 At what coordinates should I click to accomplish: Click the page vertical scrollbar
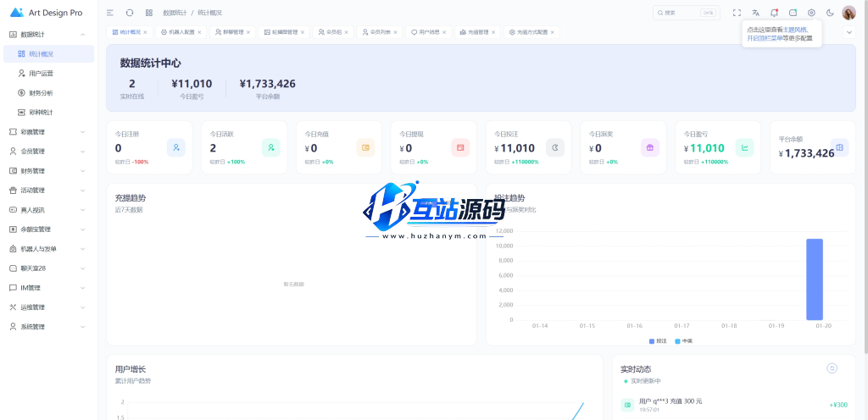click(865, 177)
